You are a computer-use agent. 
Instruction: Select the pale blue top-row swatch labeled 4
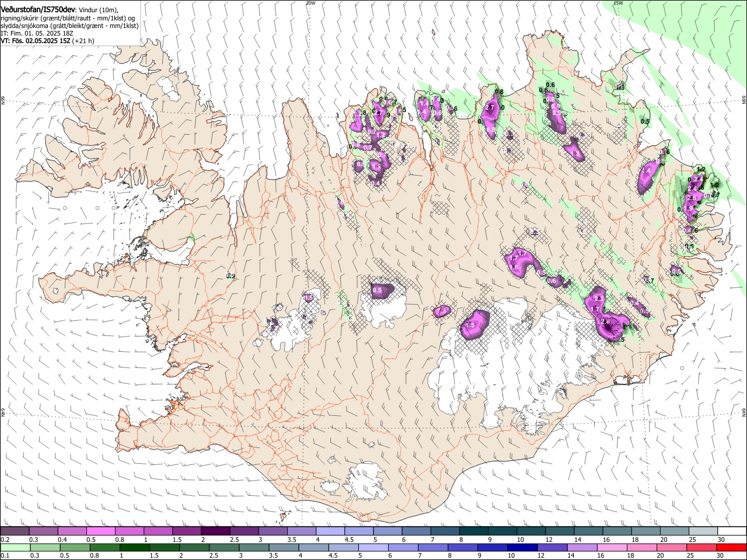click(x=330, y=531)
